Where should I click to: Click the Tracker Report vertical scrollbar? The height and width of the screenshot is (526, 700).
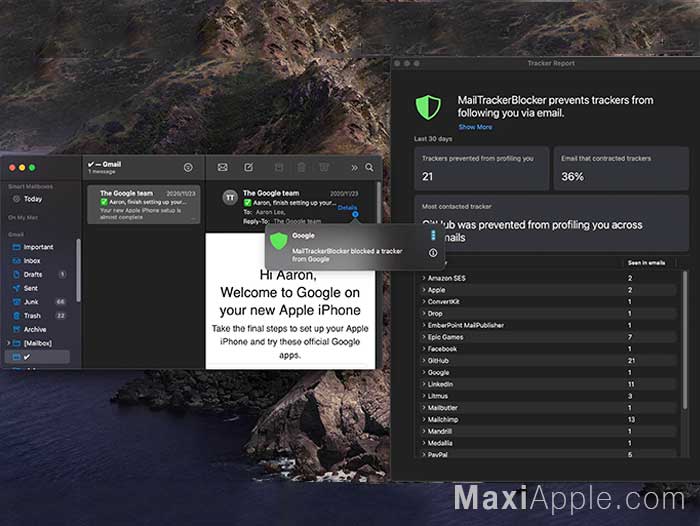(x=685, y=339)
